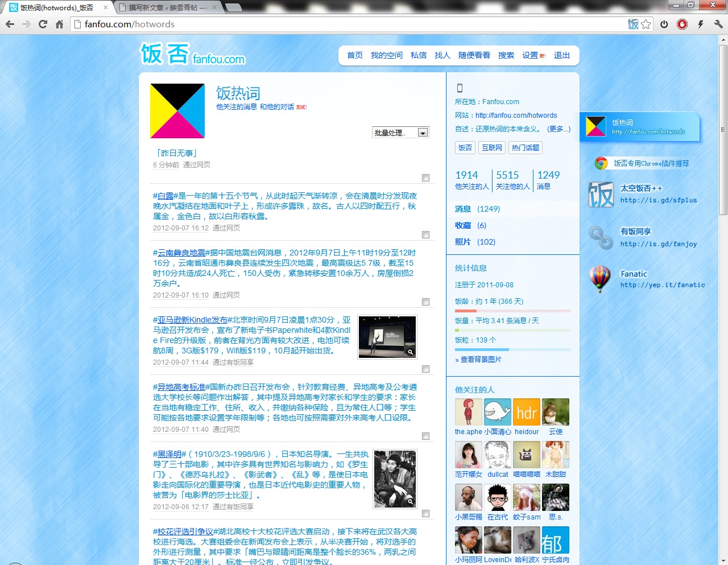Click the magnifier on Kindle photo thumbnail
Image resolution: width=728 pixels, height=565 pixels.
410,352
